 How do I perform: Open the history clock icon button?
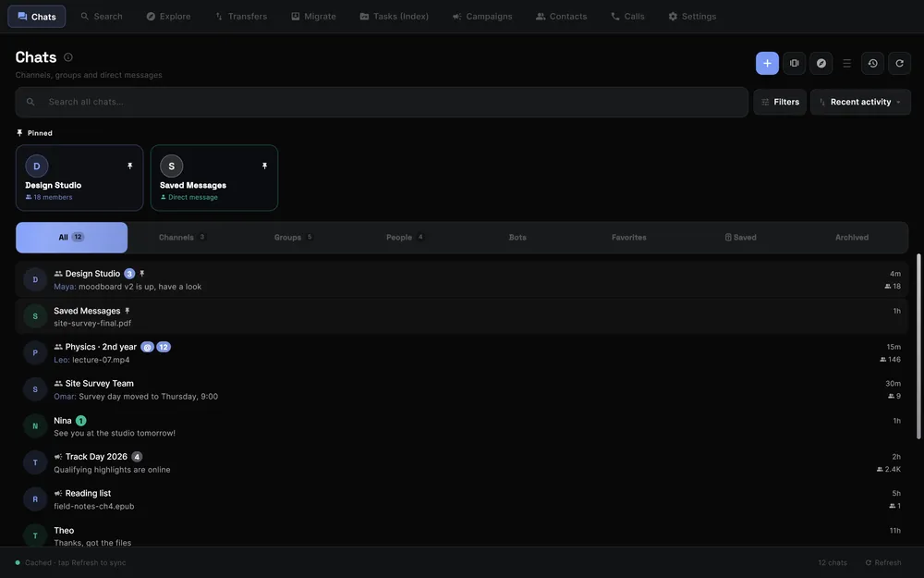[872, 63]
